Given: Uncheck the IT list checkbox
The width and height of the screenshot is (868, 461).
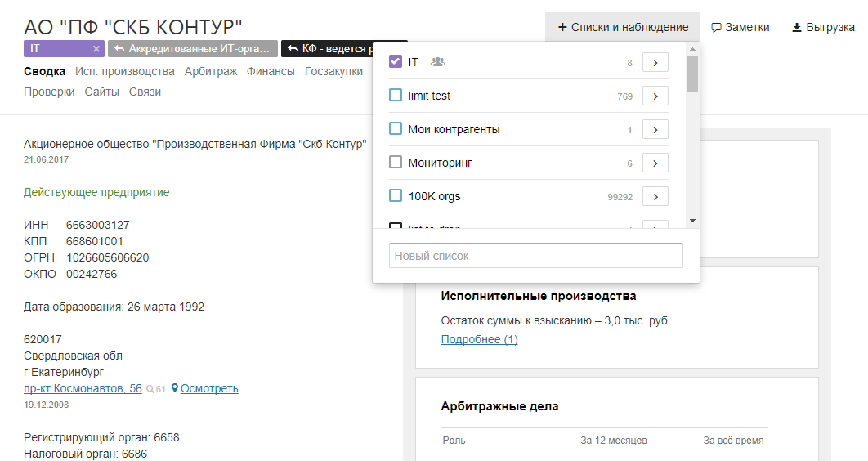Looking at the screenshot, I should 396,62.
